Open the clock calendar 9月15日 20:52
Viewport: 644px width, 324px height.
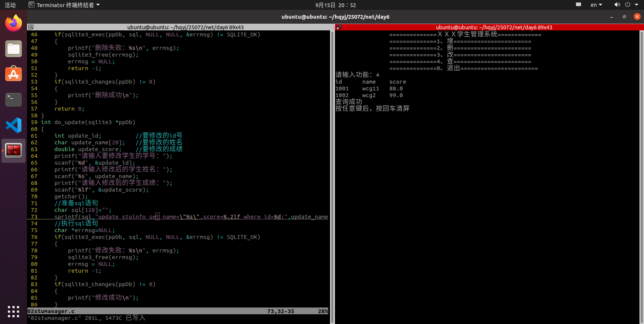coord(335,5)
